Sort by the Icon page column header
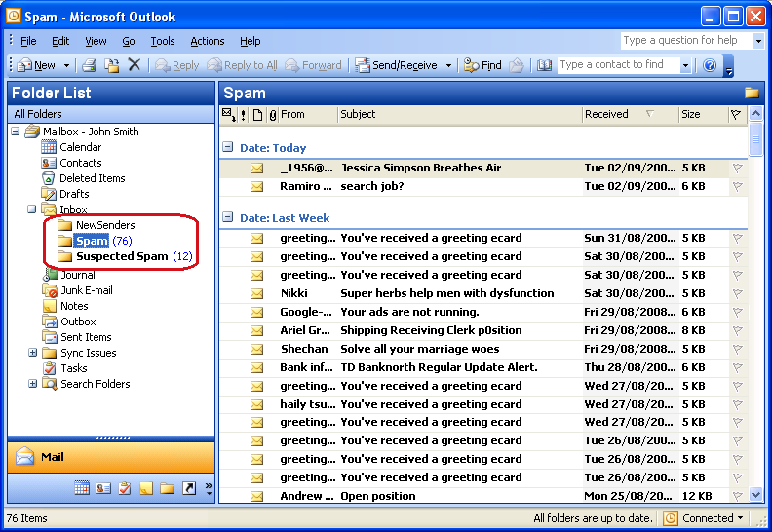772x532 pixels. [x=257, y=115]
